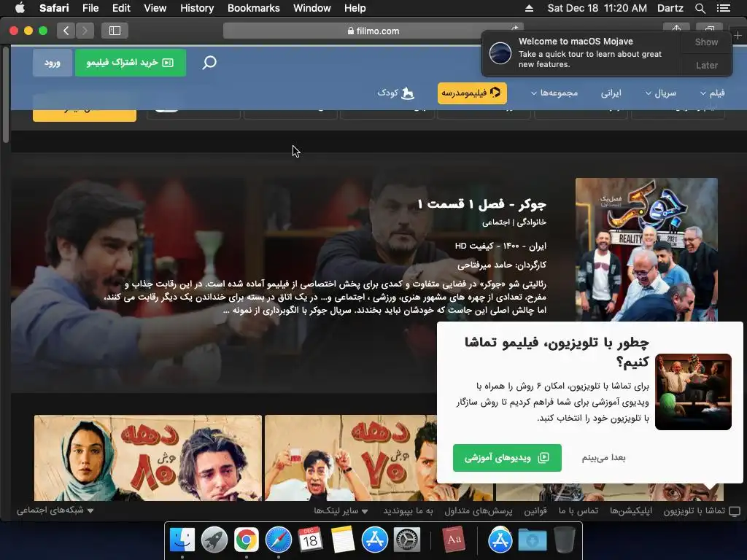Image resolution: width=747 pixels, height=560 pixels.
Task: Open new tab with plus button
Action: click(x=738, y=35)
